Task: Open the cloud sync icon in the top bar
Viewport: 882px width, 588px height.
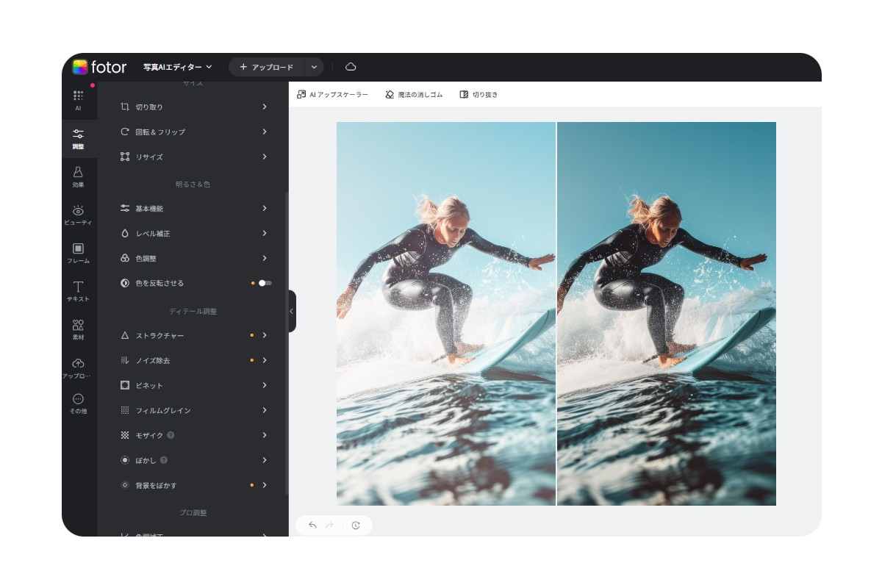Action: point(351,66)
